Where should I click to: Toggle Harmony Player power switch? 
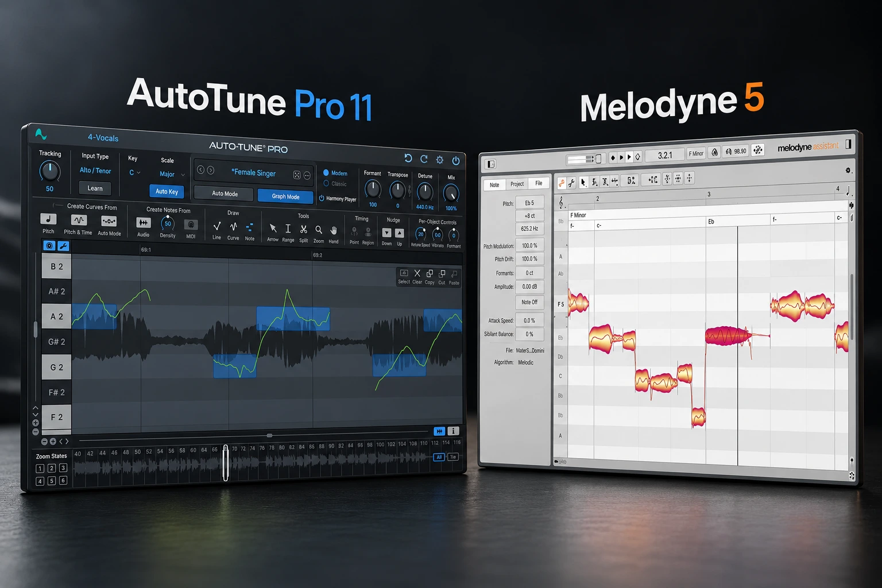pos(322,198)
